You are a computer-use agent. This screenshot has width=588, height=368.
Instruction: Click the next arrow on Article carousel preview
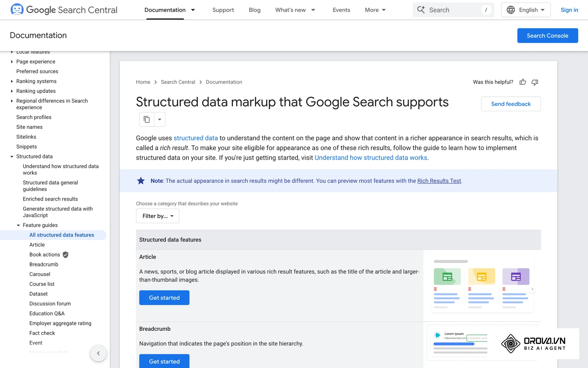point(532,289)
